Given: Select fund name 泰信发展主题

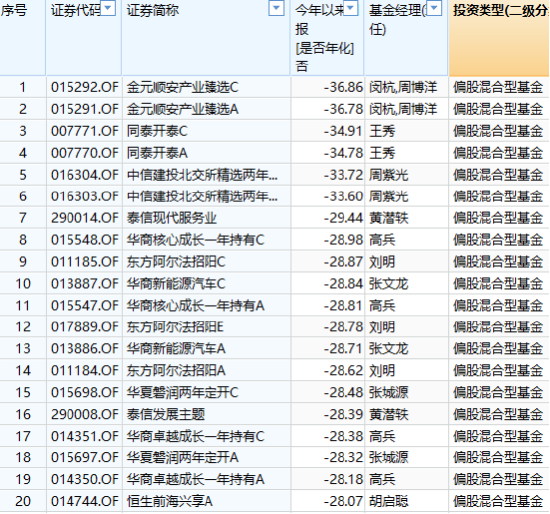Looking at the screenshot, I should [x=166, y=414].
